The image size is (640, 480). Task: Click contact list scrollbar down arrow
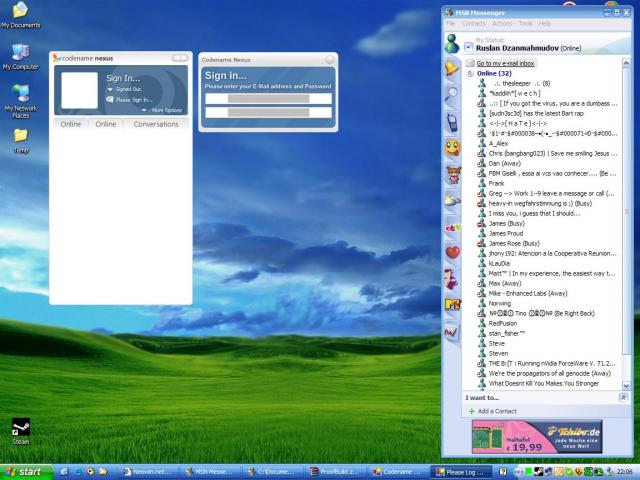[x=626, y=385]
